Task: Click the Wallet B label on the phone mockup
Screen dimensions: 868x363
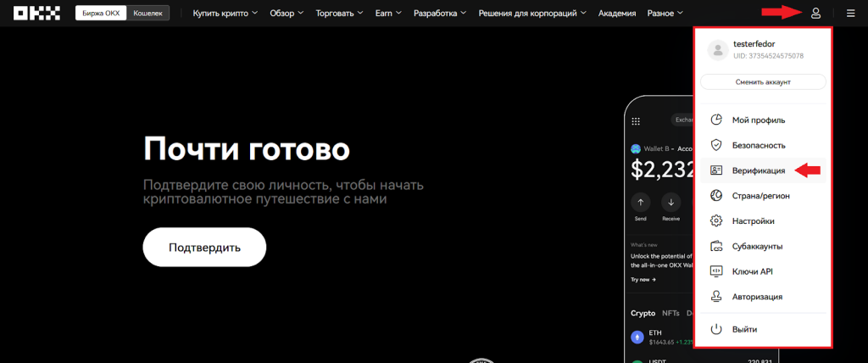Action: tap(657, 148)
